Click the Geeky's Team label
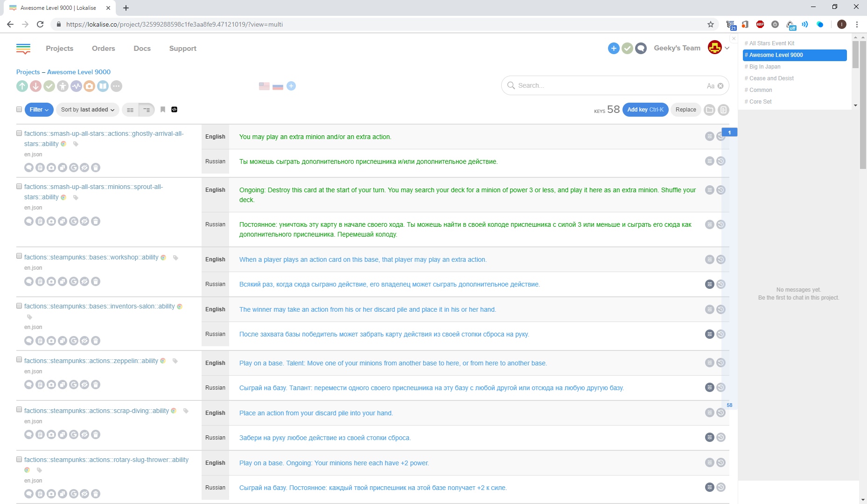Screen dimensions: 867x504 point(677,48)
